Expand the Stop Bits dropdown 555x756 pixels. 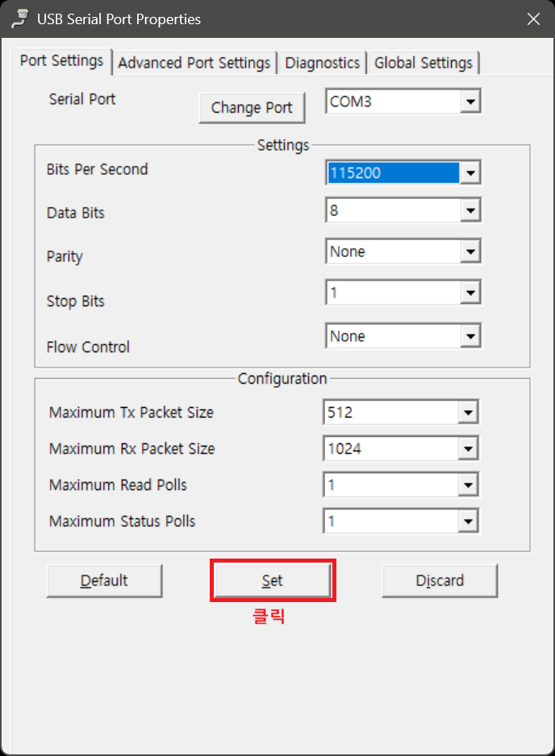pyautogui.click(x=470, y=293)
